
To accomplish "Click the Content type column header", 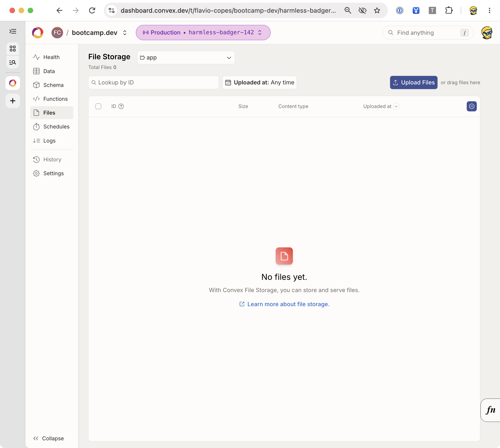I will tap(293, 106).
